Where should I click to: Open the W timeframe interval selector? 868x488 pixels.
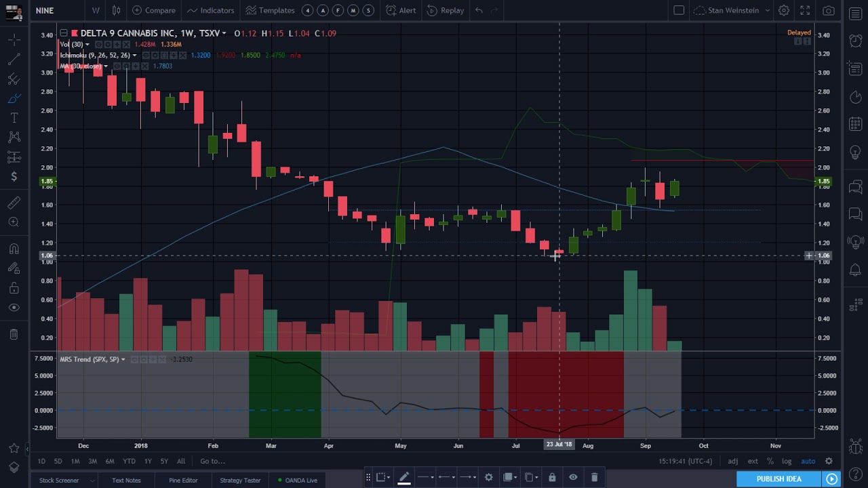click(x=96, y=10)
